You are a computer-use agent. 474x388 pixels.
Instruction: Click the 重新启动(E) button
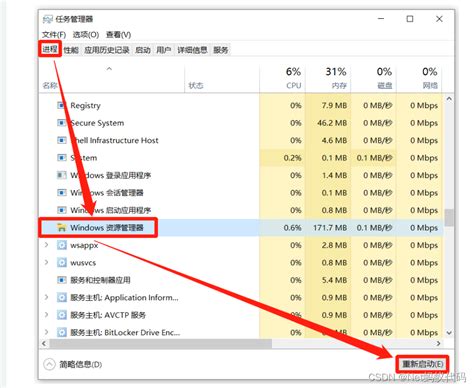pos(423,364)
